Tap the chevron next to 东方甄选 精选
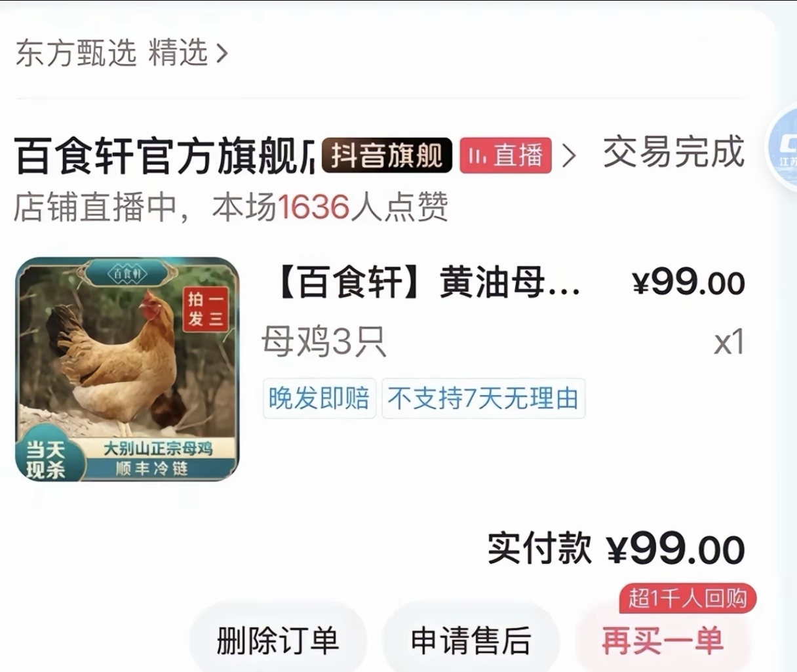The height and width of the screenshot is (672, 797). tap(222, 54)
